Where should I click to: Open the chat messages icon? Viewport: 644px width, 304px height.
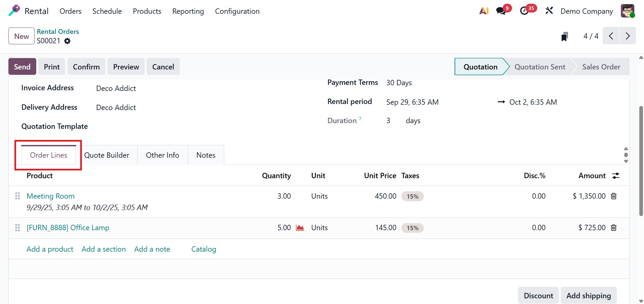click(501, 11)
